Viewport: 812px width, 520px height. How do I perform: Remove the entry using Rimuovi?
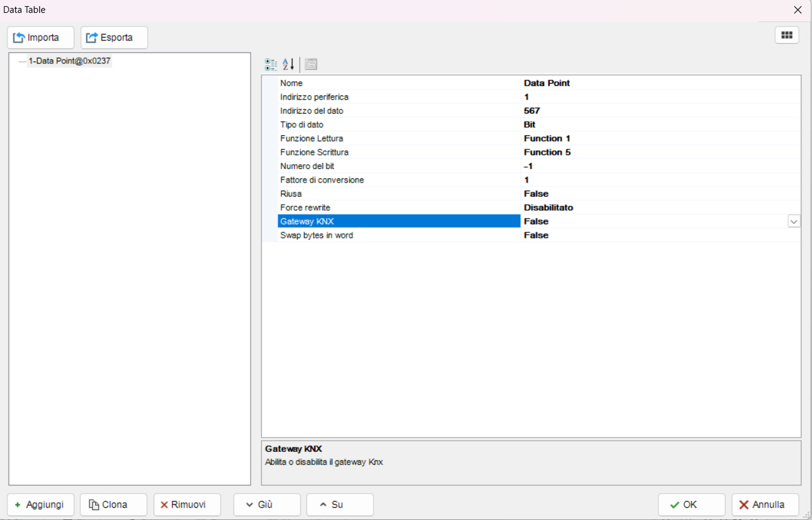click(x=187, y=505)
